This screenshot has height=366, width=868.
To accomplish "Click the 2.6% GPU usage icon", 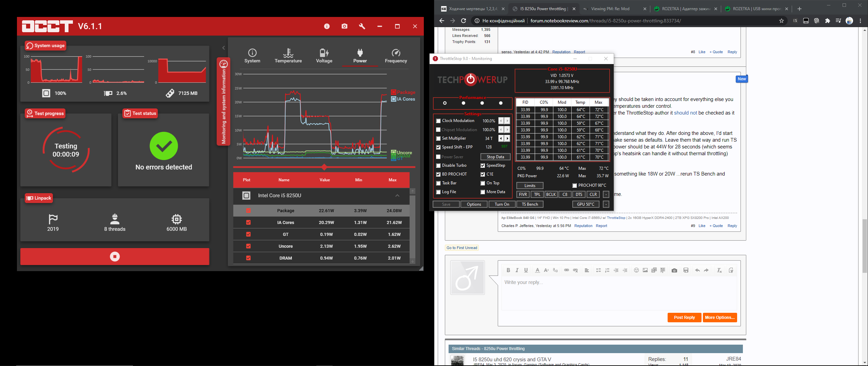I will point(108,93).
